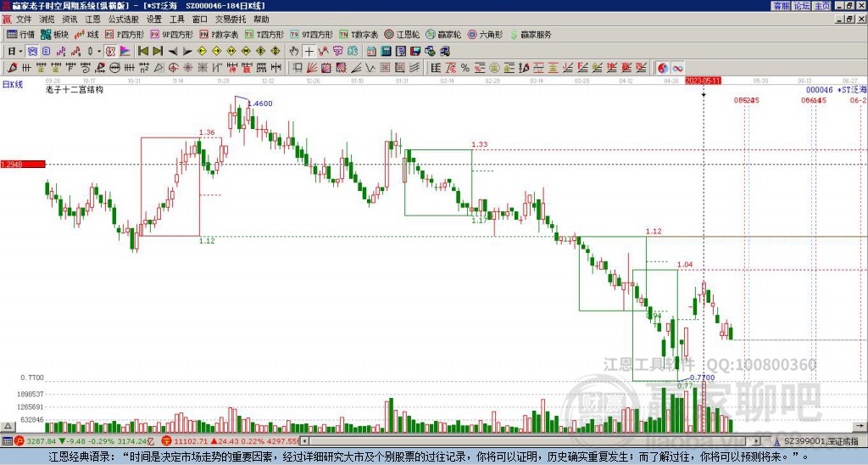Image resolution: width=868 pixels, height=465 pixels.
Task: Collapse the volume panel triangle button
Action: [8, 426]
